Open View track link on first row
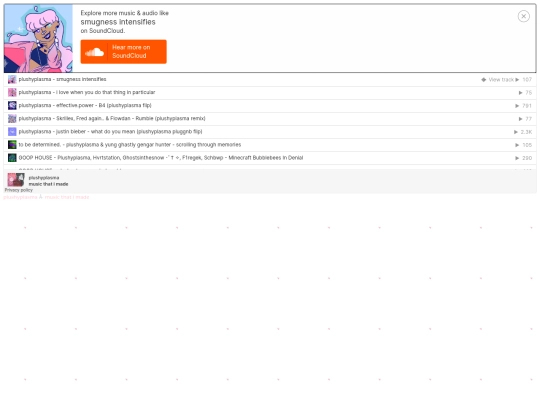540x405 pixels. pos(501,80)
